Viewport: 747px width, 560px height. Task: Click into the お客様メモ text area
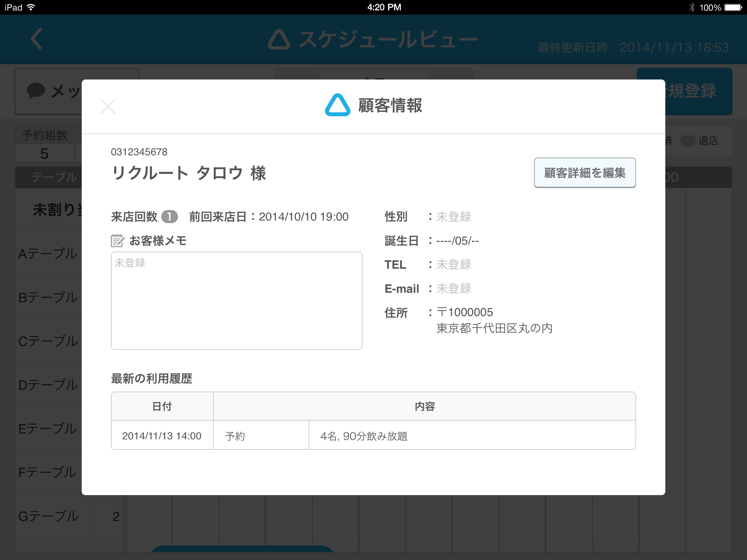tap(236, 301)
